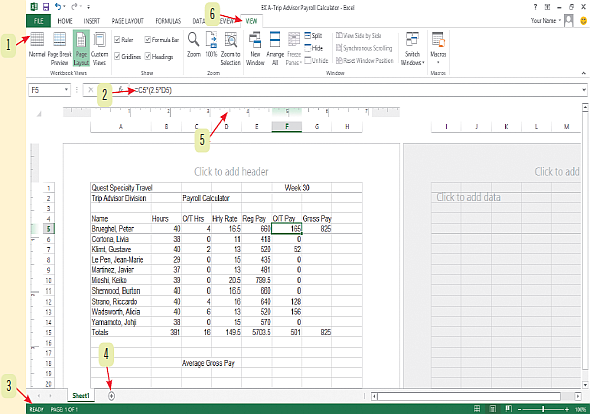
Task: Collapse the ribbon
Action: (x=583, y=73)
